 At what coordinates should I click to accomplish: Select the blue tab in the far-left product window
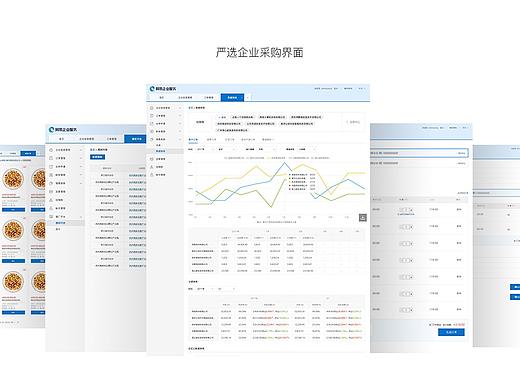[28, 153]
